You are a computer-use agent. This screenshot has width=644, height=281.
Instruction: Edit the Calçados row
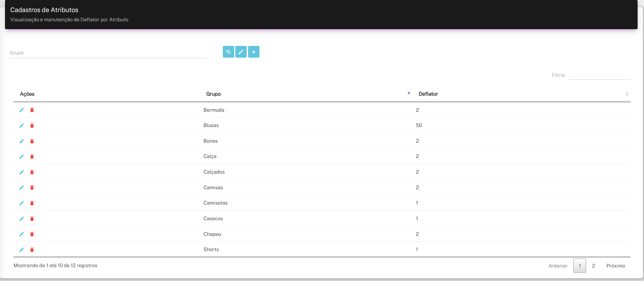(x=22, y=172)
